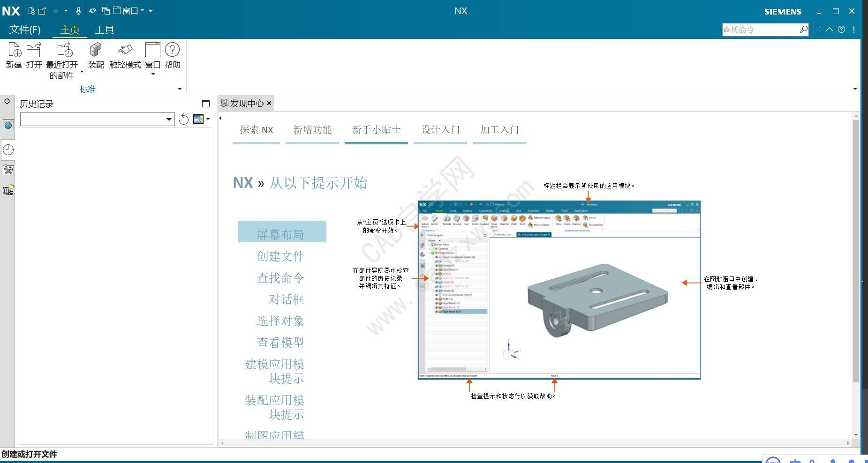Expand the quick access toolbar customize arrow
The height and width of the screenshot is (463, 868).
(151, 10)
